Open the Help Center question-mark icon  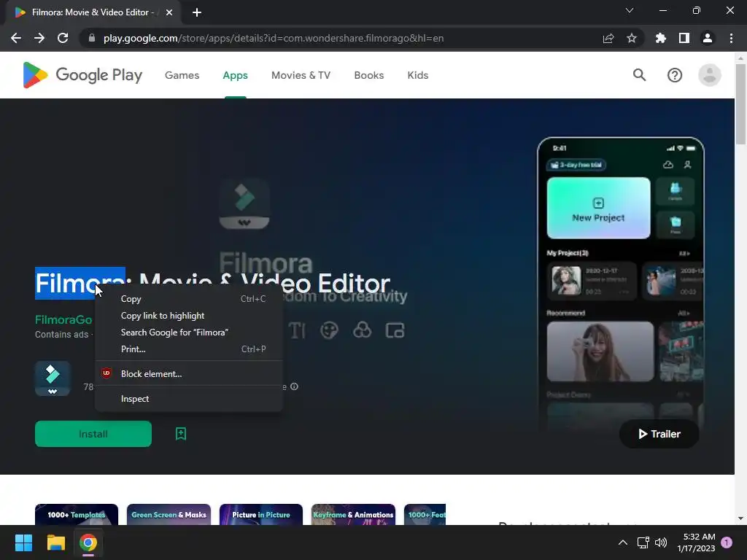click(x=675, y=75)
